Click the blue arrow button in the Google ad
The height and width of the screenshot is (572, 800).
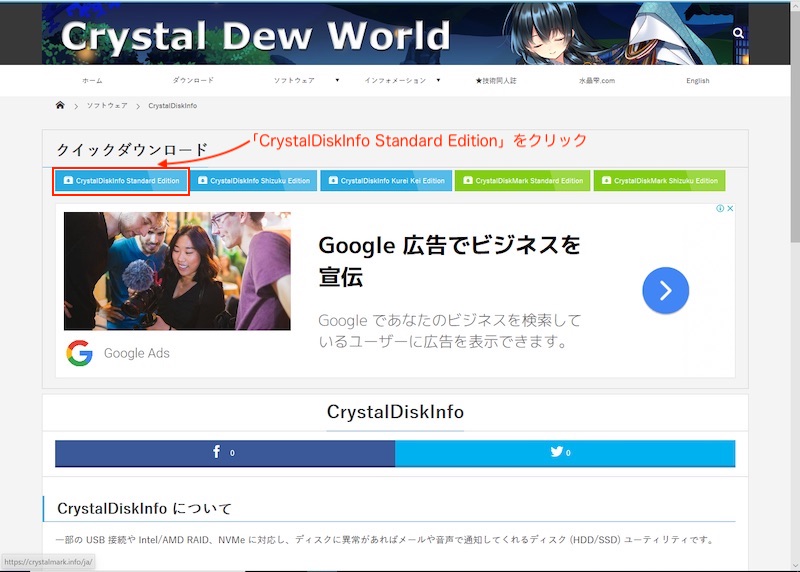coord(665,290)
